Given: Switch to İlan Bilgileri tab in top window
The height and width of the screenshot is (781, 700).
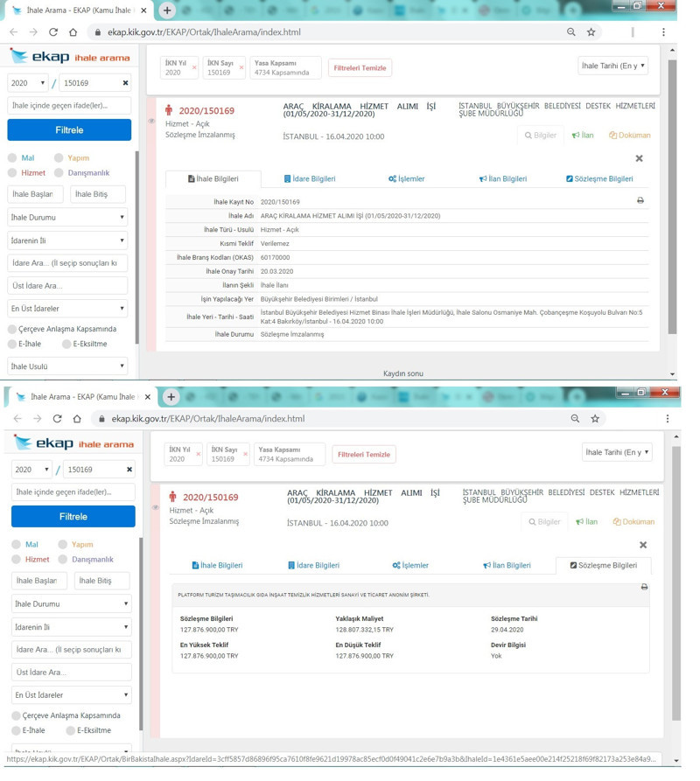Looking at the screenshot, I should click(x=503, y=178).
